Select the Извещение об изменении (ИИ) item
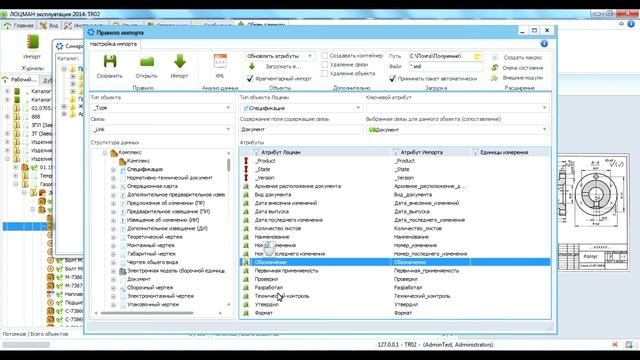Image resolution: width=640 pixels, height=360 pixels. click(163, 220)
